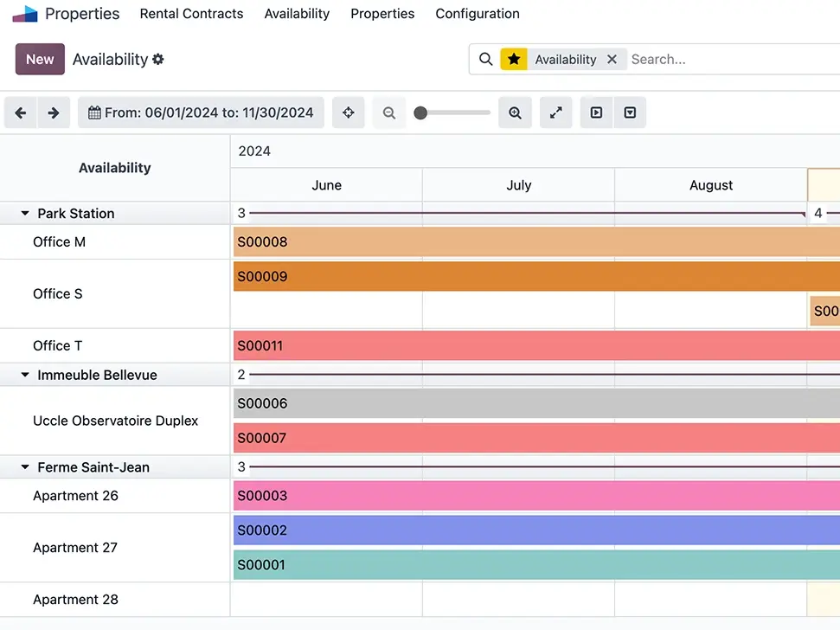Click the expand fullscreen arrows icon
Image resolution: width=840 pixels, height=630 pixels.
point(556,112)
